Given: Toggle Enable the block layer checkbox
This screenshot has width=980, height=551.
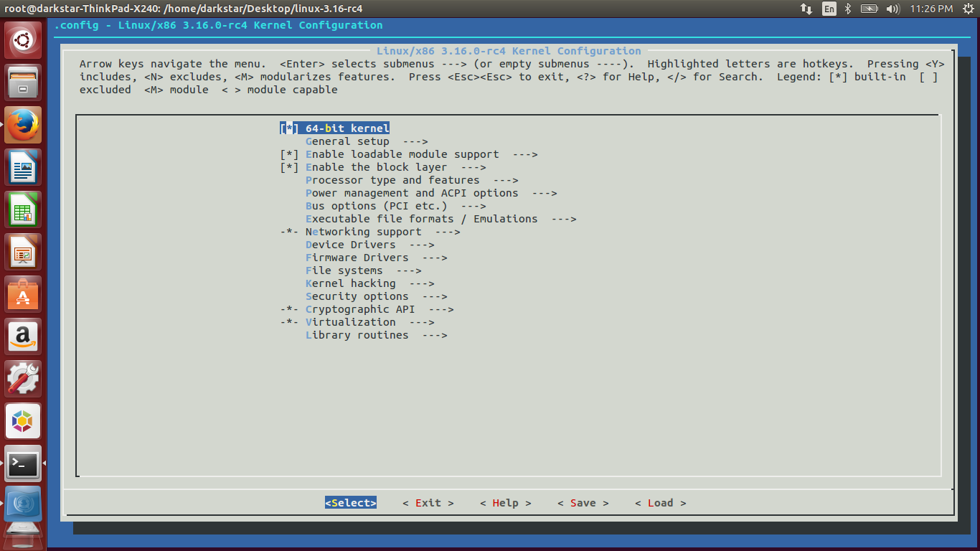Looking at the screenshot, I should tap(289, 167).
